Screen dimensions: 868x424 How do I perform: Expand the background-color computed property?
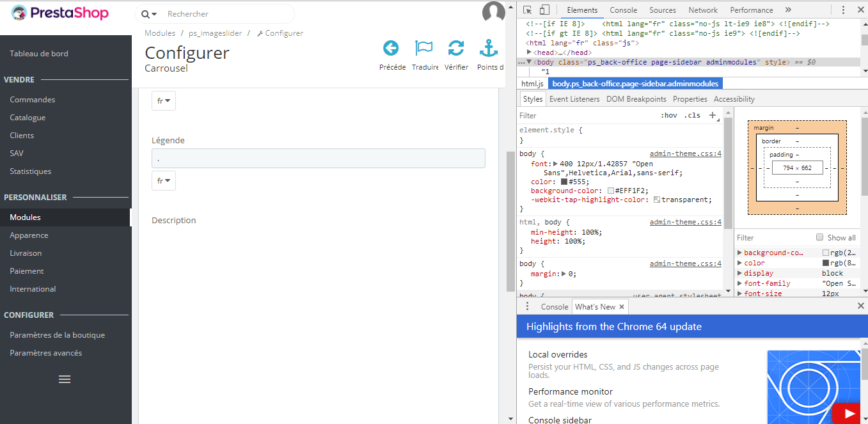[x=740, y=253]
